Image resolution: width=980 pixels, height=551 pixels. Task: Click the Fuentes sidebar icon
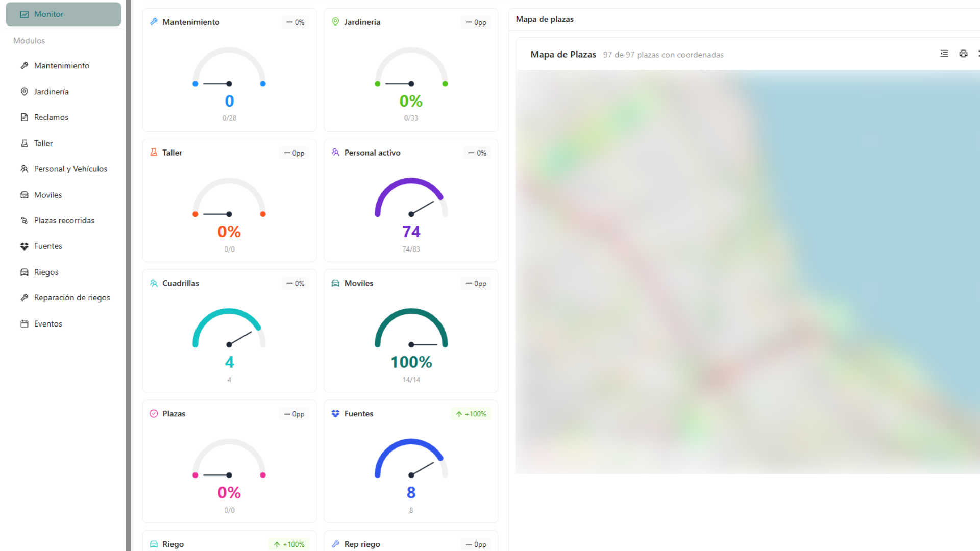[24, 246]
